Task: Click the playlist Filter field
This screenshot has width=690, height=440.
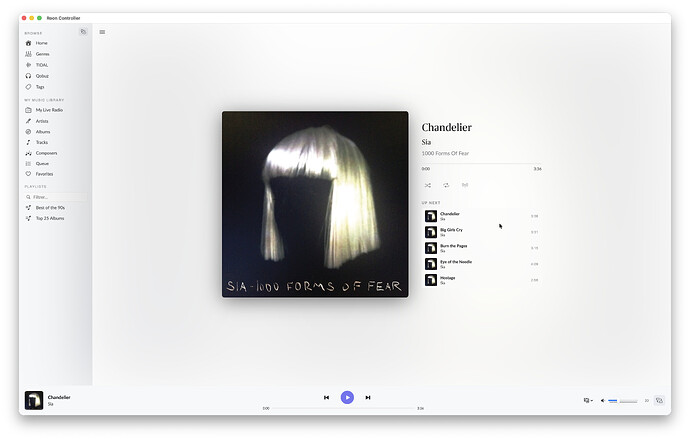Action: 55,197
